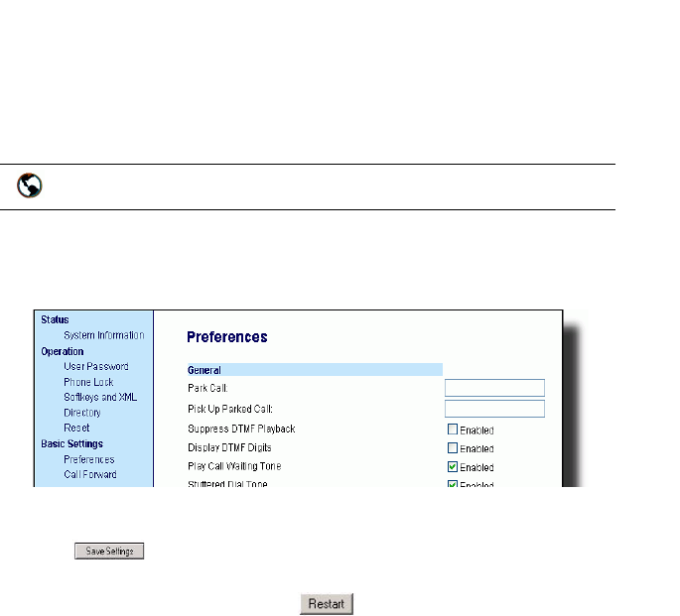
Task: Disable Play Call Waiting Tone checkbox
Action: (453, 466)
